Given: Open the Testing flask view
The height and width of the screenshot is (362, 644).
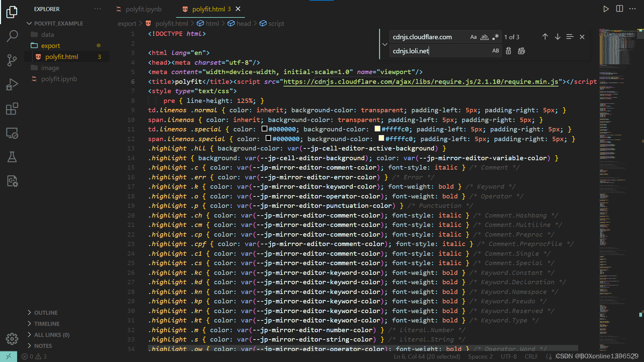Looking at the screenshot, I should 12,157.
